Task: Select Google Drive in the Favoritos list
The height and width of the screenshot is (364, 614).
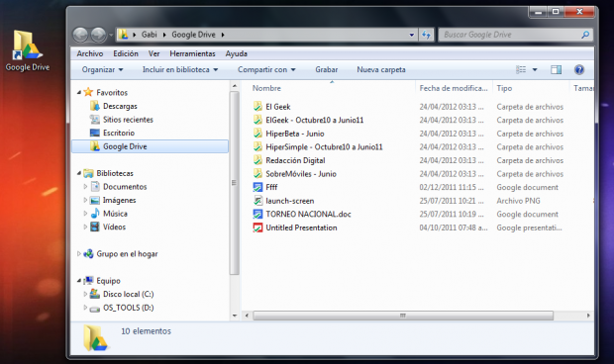Action: pos(150,146)
